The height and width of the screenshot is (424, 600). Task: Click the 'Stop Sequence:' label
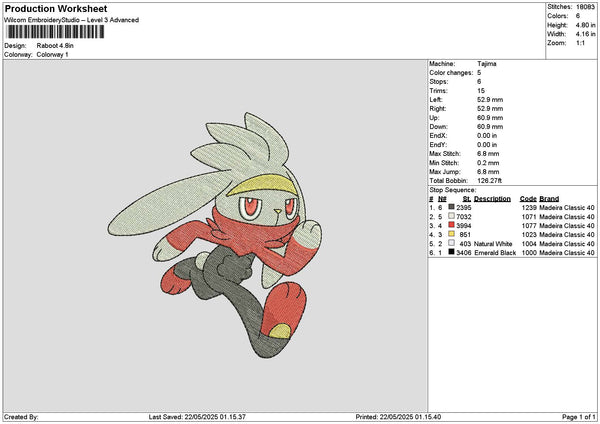click(x=453, y=190)
